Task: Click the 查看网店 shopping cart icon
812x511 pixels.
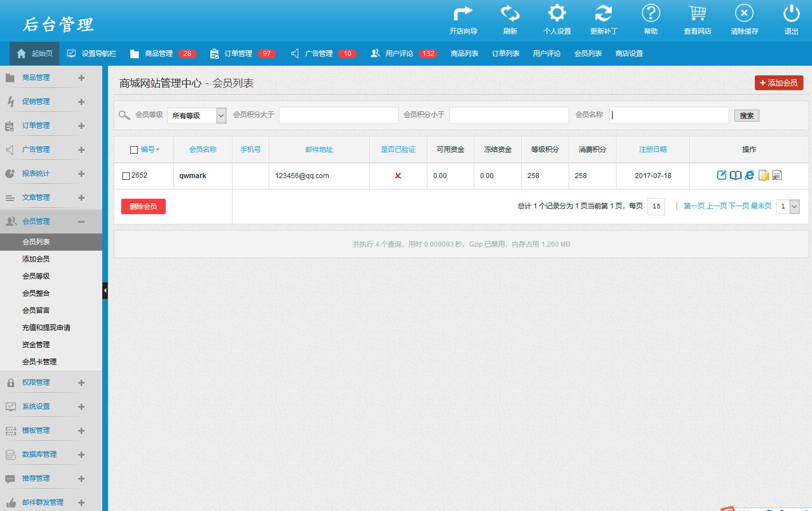Action: (x=698, y=13)
